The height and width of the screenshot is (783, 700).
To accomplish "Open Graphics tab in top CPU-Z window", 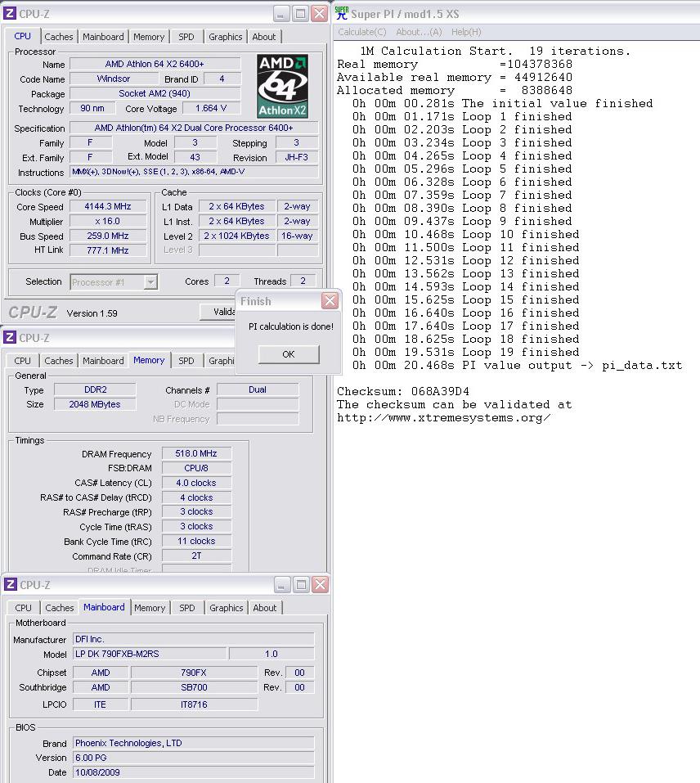I will click(x=225, y=37).
